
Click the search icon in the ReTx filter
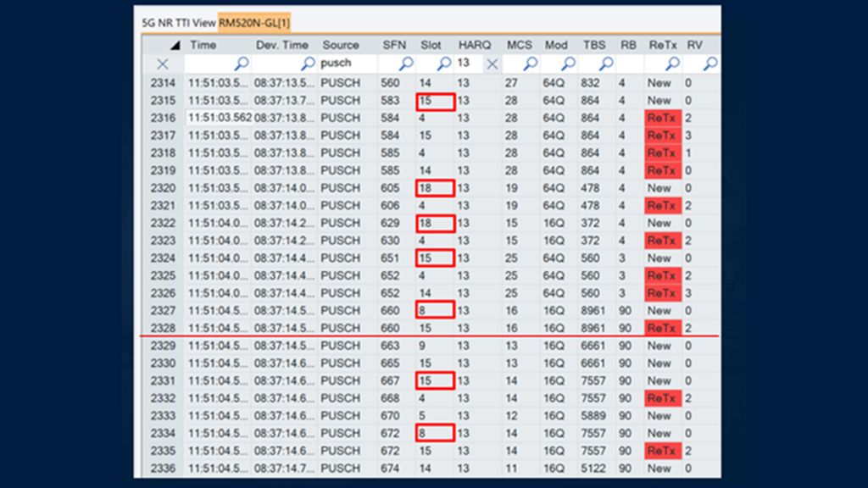[x=672, y=64]
